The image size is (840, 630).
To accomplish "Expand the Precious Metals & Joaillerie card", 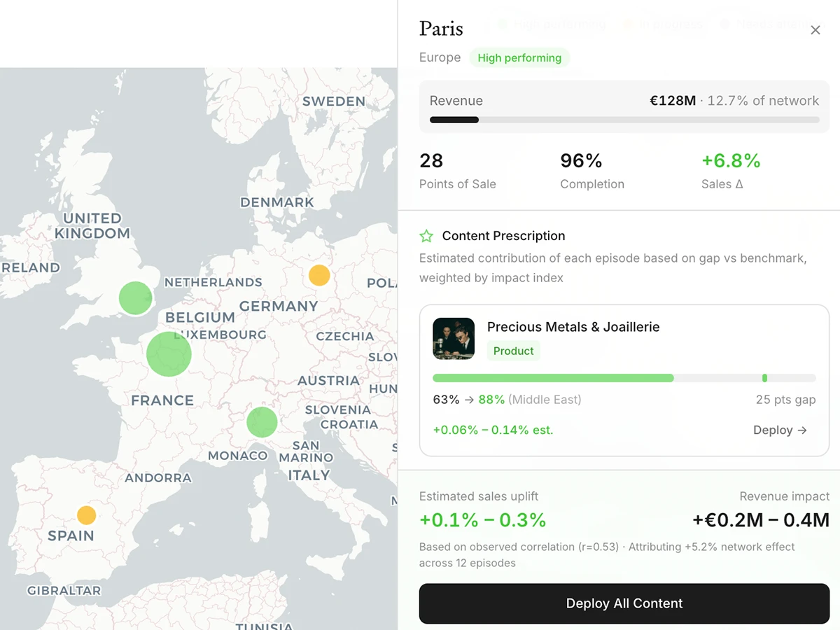I will pyautogui.click(x=624, y=380).
